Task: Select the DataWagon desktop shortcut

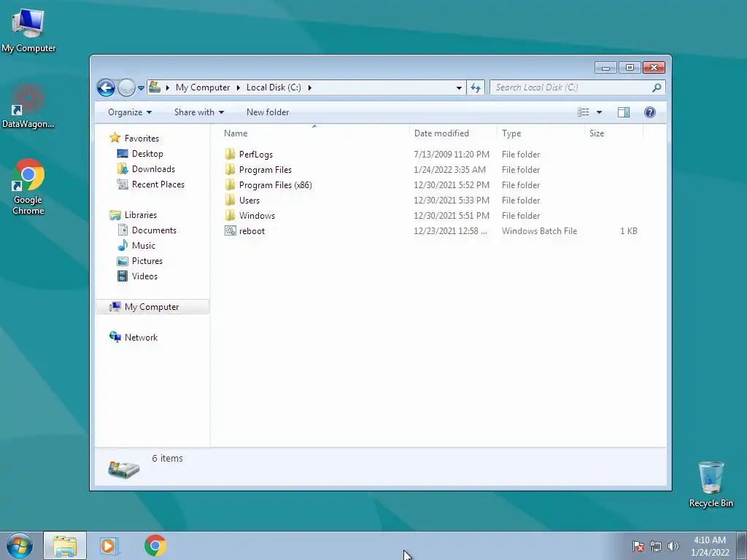Action: pyautogui.click(x=28, y=106)
